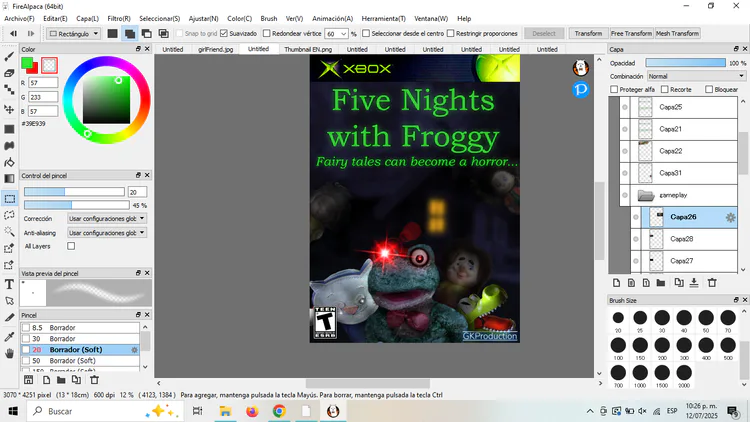The height and width of the screenshot is (422, 750).
Task: Click the Opacidad layer opacity slider
Action: coord(685,63)
